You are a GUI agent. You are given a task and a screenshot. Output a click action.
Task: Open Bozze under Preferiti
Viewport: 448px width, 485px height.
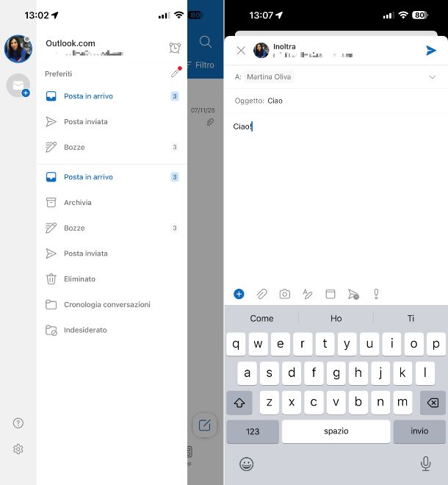click(112, 147)
